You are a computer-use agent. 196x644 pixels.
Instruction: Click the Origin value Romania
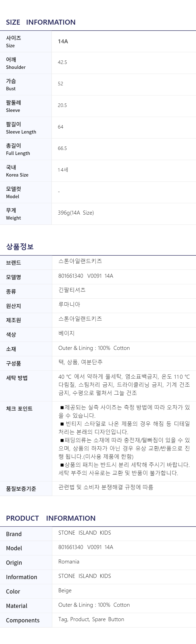pos(69,561)
